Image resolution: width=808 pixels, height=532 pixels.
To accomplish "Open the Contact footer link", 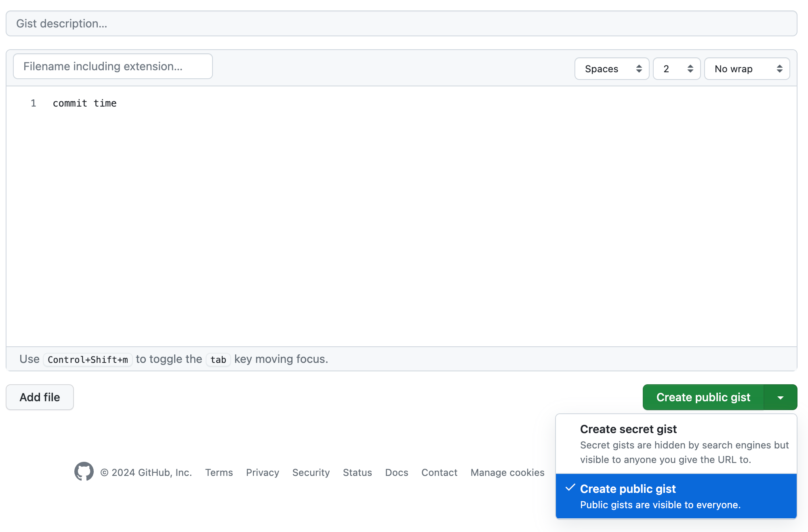I will (439, 472).
